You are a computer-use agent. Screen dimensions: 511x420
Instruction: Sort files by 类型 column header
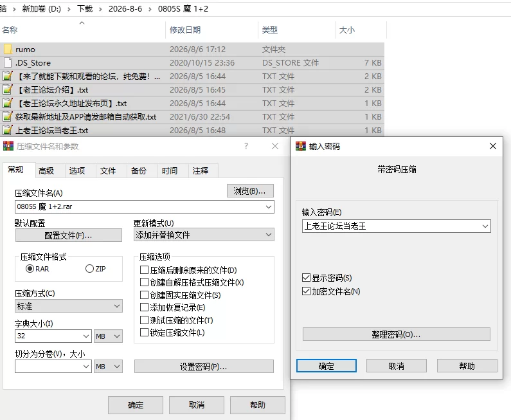coord(296,30)
